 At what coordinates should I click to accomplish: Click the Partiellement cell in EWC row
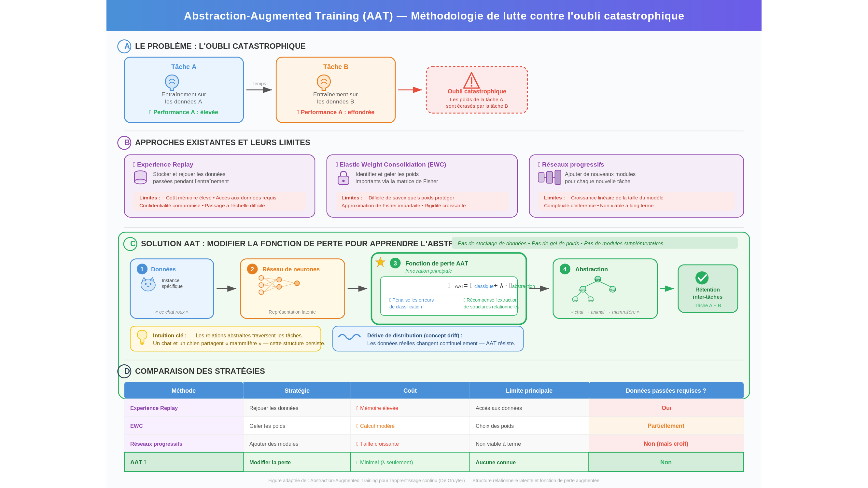(665, 426)
